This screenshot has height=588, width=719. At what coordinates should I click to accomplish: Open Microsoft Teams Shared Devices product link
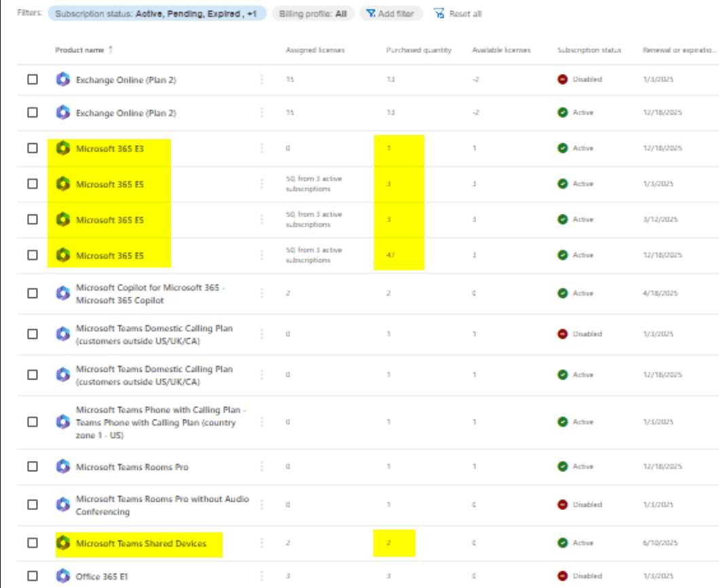coord(141,543)
